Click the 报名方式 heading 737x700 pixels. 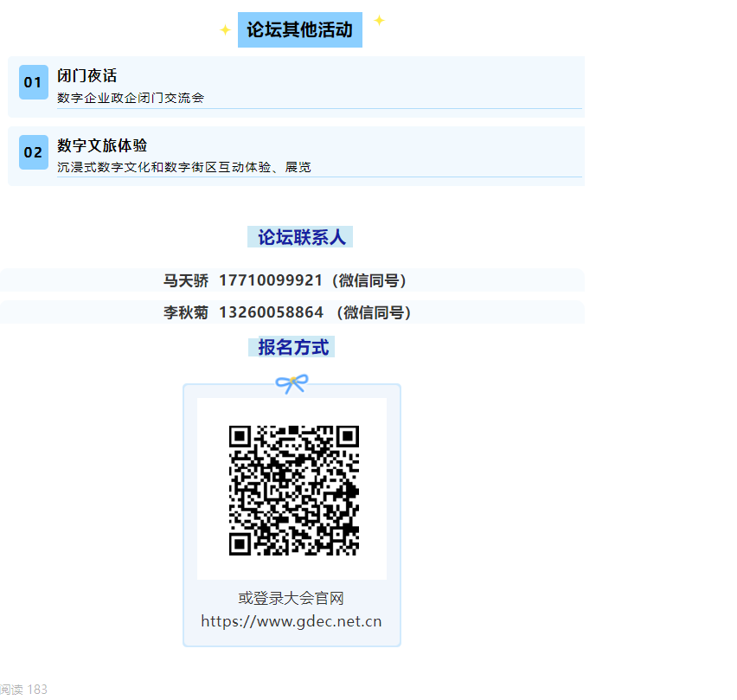(292, 347)
